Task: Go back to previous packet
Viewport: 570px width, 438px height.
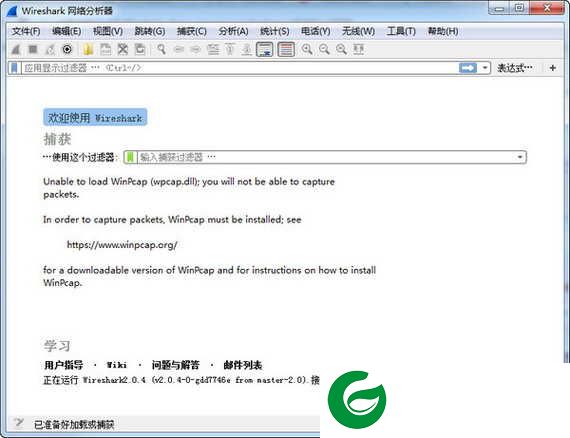Action: point(178,49)
